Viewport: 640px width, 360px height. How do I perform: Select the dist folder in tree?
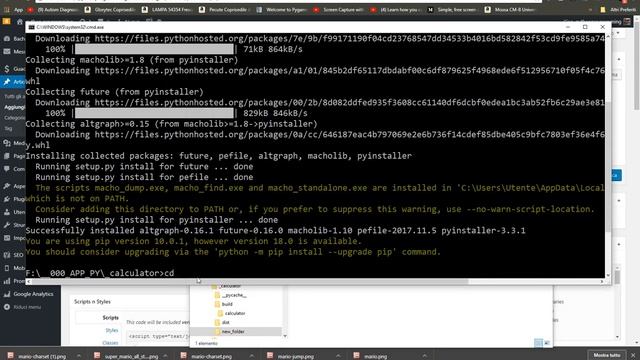point(222,322)
